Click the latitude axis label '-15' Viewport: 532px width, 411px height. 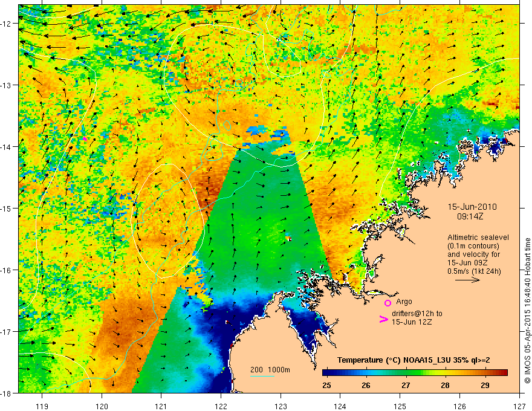click(x=7, y=209)
